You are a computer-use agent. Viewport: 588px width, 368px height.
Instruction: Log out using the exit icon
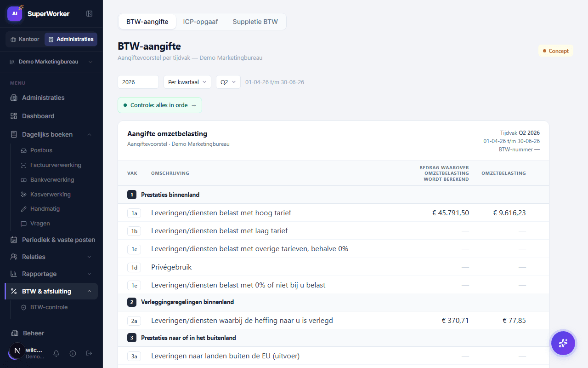tap(89, 353)
